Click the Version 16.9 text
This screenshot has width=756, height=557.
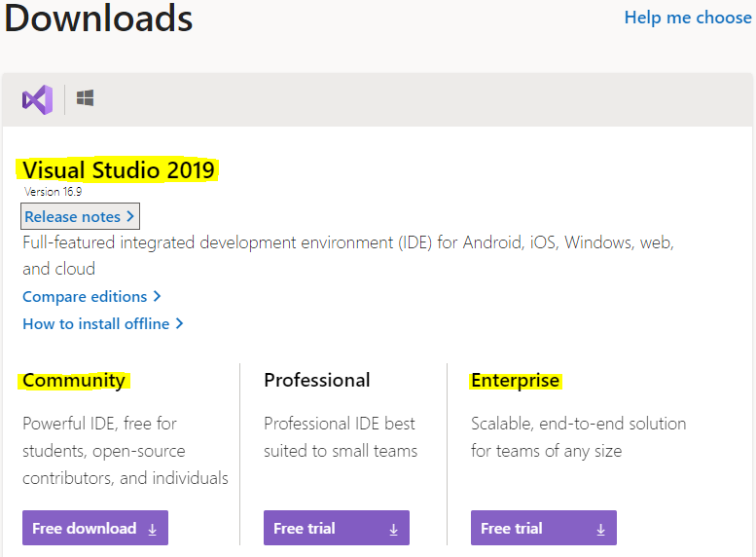54,192
